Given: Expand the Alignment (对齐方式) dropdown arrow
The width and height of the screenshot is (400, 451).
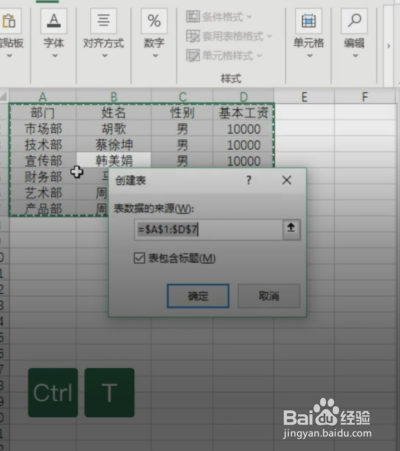Looking at the screenshot, I should tap(104, 56).
